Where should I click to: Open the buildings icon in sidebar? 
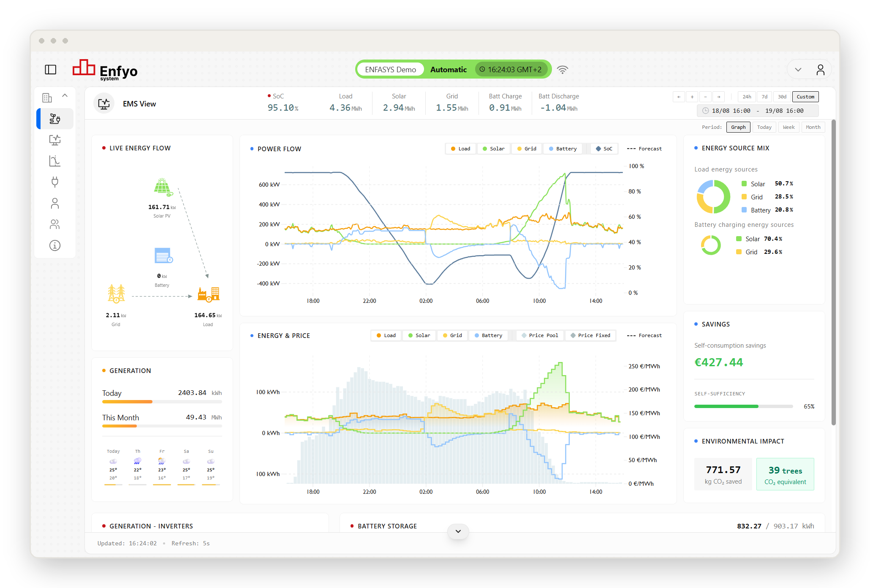click(x=47, y=98)
